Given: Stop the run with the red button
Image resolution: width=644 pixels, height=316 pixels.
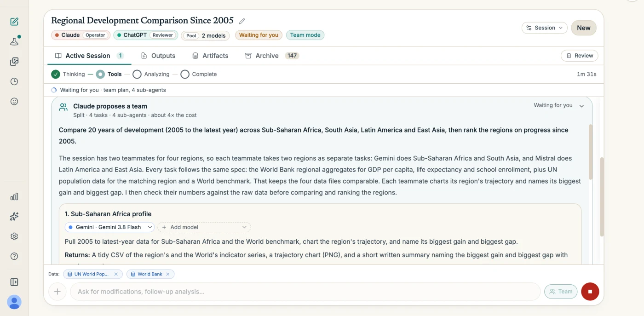Looking at the screenshot, I should 590,292.
